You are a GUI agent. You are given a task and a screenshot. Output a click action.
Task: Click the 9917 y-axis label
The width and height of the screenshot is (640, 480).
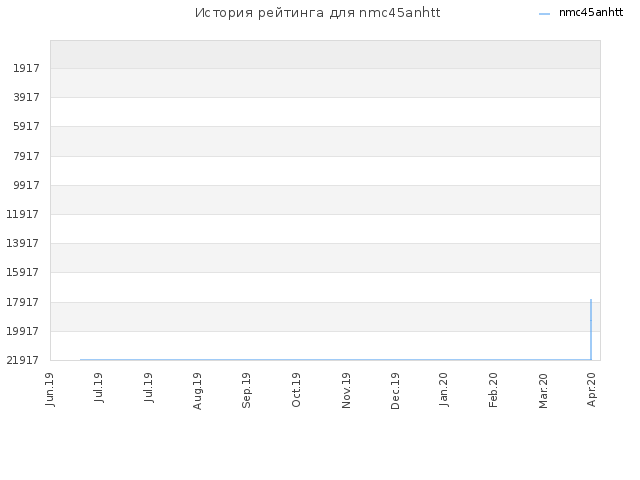[27, 185]
